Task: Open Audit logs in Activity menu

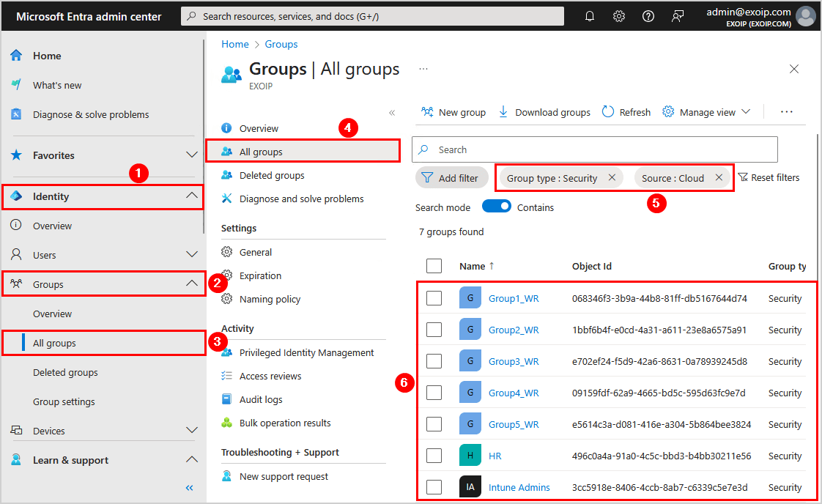Action: [x=261, y=399]
